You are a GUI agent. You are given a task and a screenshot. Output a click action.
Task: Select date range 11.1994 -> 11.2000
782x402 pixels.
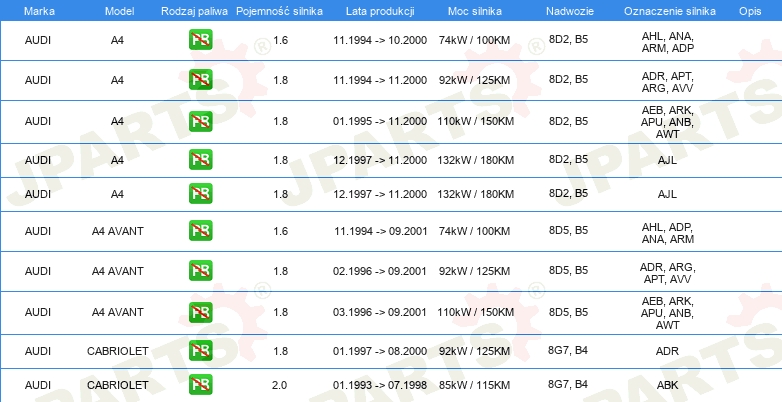click(x=380, y=80)
